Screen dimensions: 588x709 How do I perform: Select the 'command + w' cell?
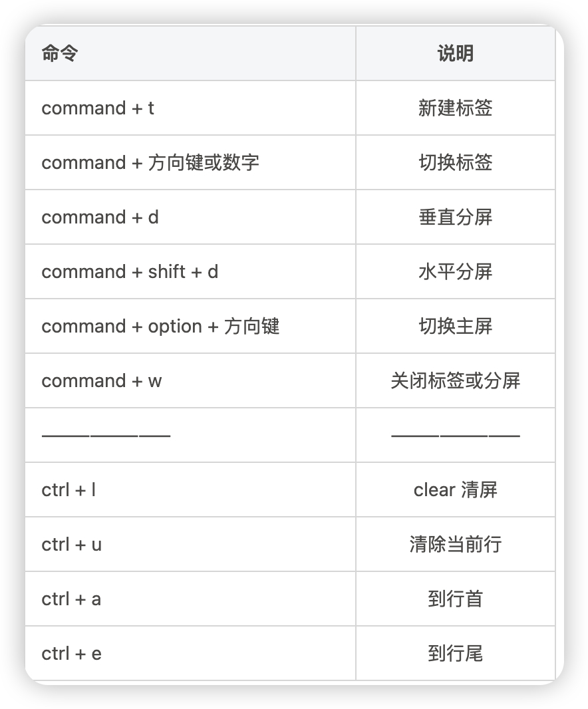pos(190,380)
